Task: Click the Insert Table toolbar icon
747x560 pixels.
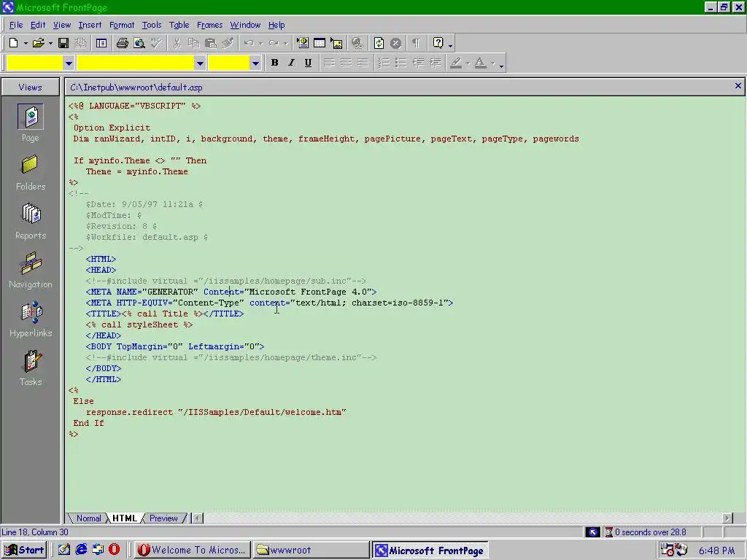Action: tap(320, 43)
